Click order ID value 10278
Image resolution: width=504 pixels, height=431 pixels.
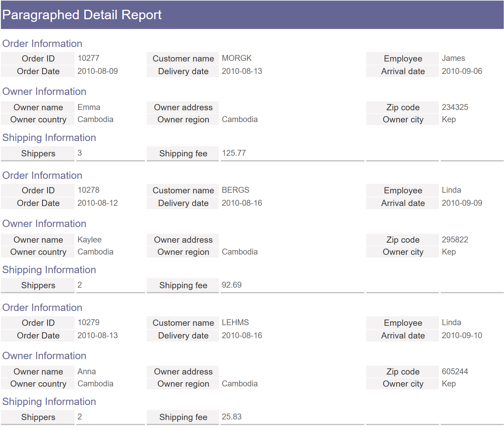click(88, 190)
